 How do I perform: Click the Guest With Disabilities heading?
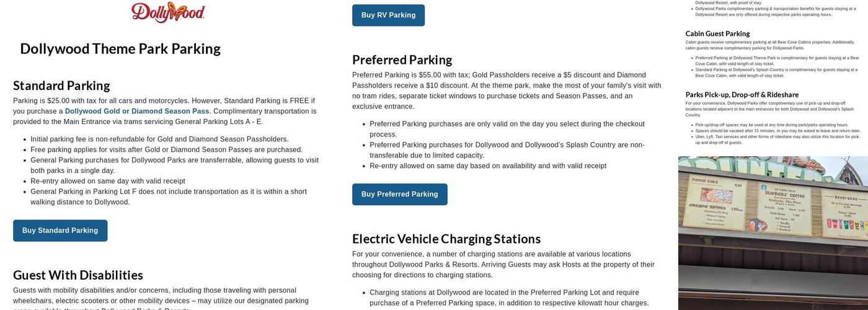tap(78, 275)
